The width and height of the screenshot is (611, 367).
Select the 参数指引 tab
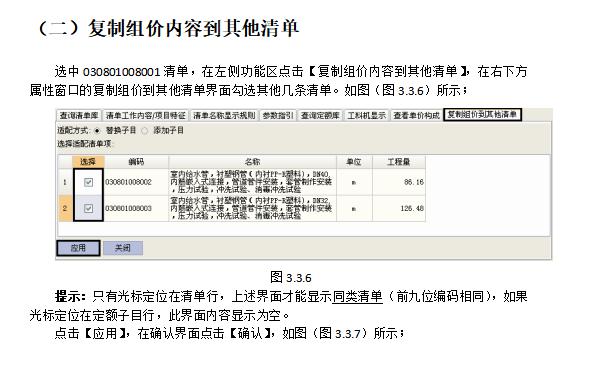278,115
